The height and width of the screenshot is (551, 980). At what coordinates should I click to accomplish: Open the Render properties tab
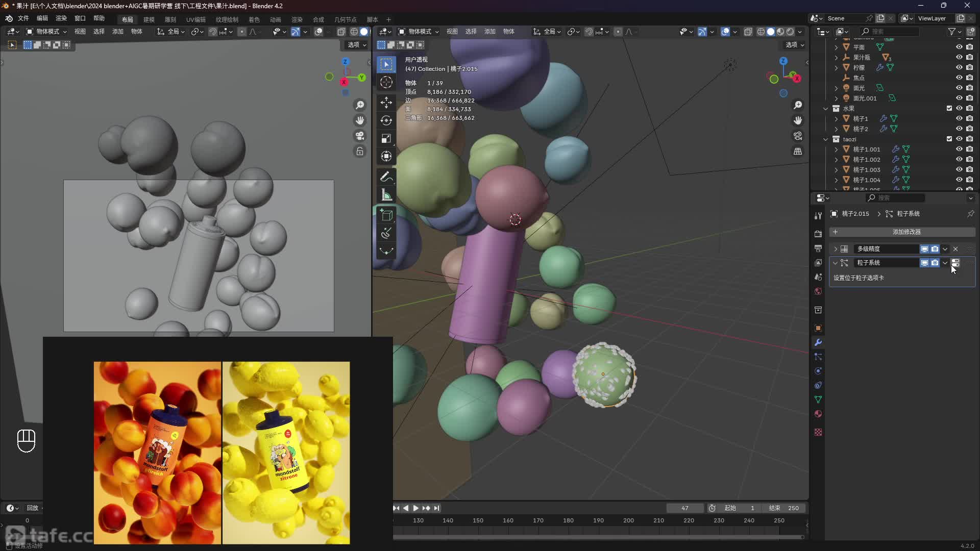[x=818, y=234]
